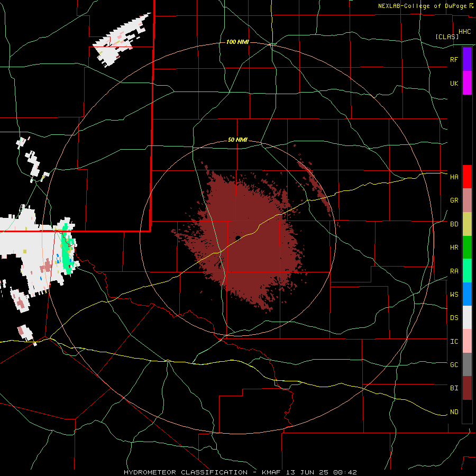
Task: Click the RA legend label
Action: pos(454,271)
